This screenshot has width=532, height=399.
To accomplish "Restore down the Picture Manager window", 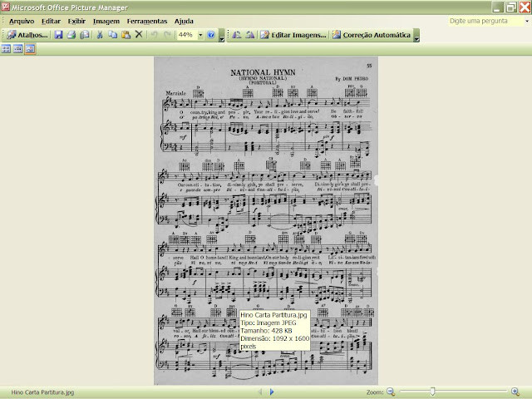I will [511, 7].
